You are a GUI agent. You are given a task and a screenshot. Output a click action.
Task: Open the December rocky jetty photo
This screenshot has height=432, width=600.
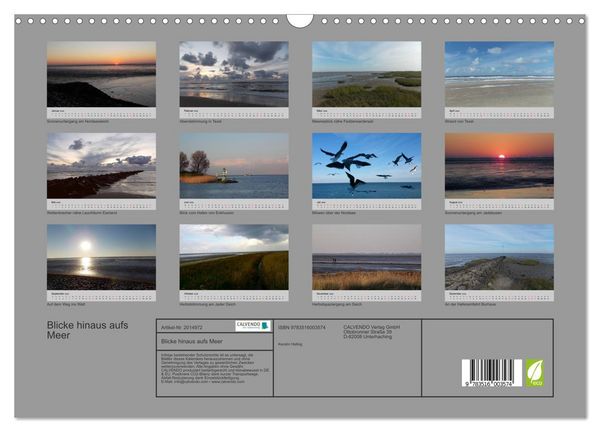[499, 257]
